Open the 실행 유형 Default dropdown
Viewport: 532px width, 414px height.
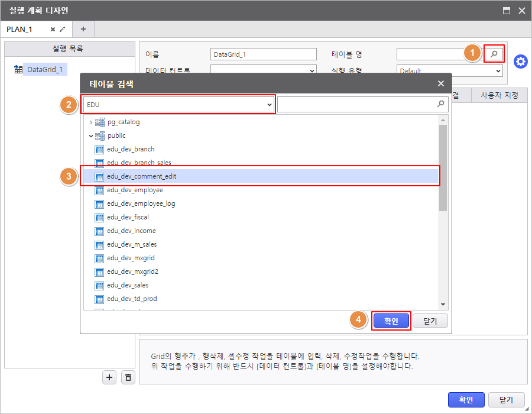coord(450,70)
